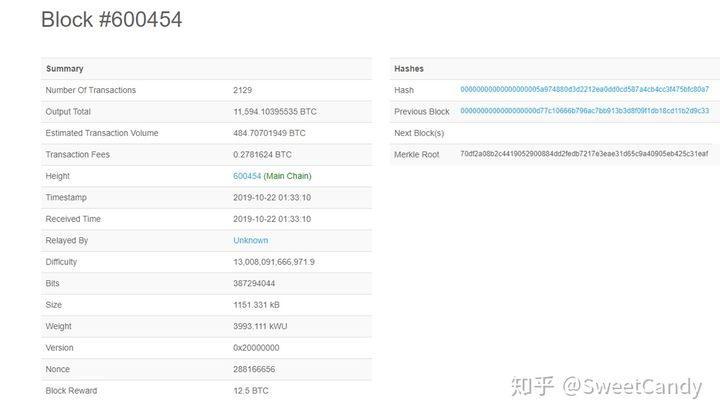Select the Block #600454 page heading
This screenshot has height=418, width=720.
[112, 20]
